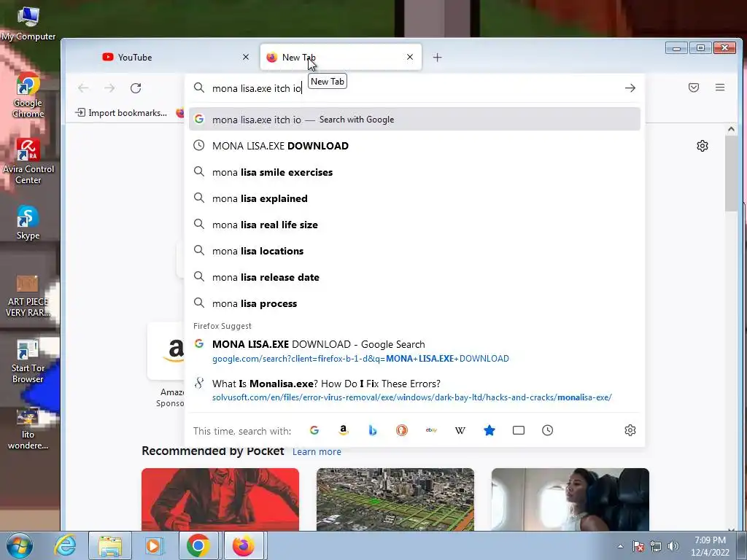Select the New Tab tab
This screenshot has height=560, width=747.
tap(341, 57)
